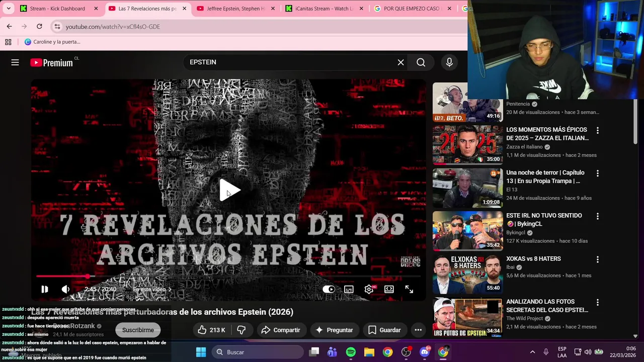Open the player settings gear
Viewport: 644px width, 362px height.
[x=369, y=289]
